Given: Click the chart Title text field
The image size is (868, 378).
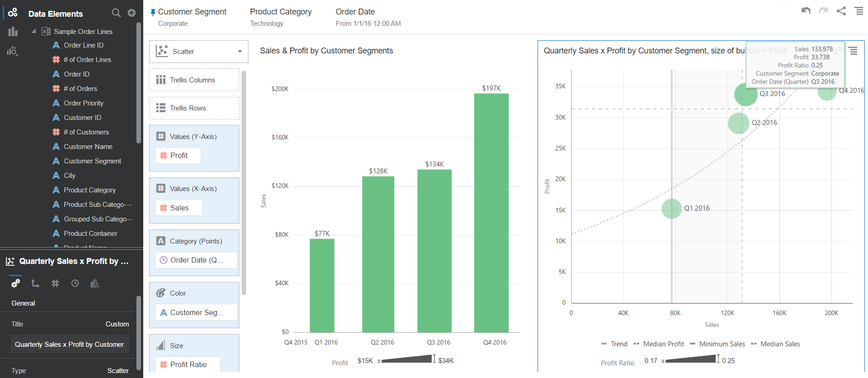Looking at the screenshot, I should click(x=70, y=345).
